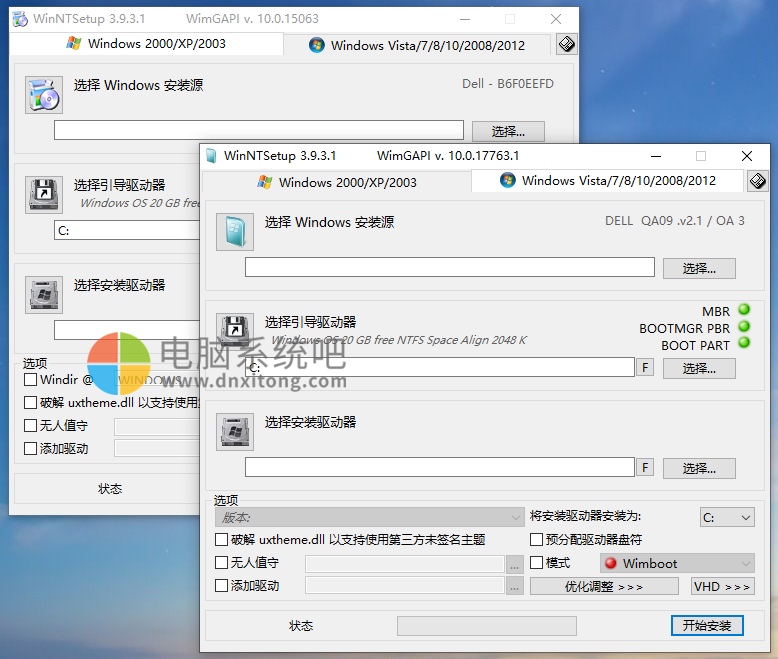778x659 pixels.
Task: Click the install source path field in back window
Action: pos(259,130)
